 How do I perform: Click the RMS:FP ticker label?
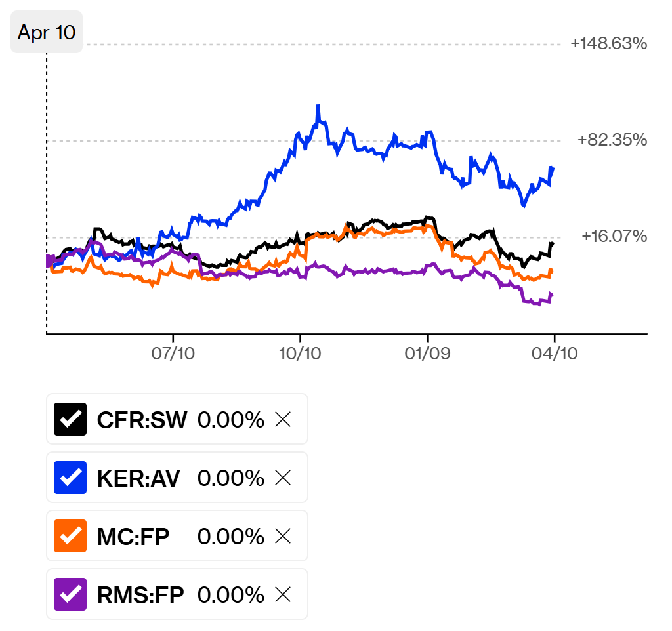[x=140, y=594]
